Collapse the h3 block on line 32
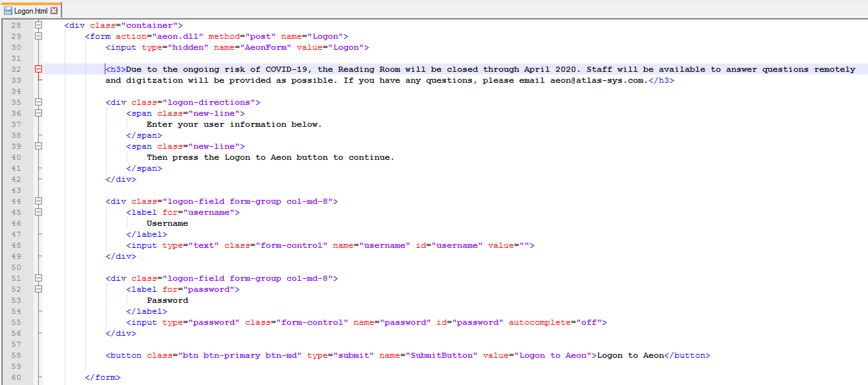Screen dimensions: 868x385 38,69
